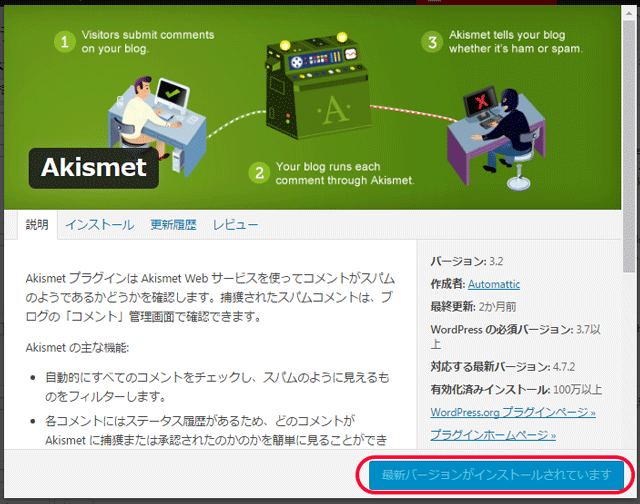Click the Akismet の主な機能 heading
Screen dimensions: 640x504
pos(77,348)
